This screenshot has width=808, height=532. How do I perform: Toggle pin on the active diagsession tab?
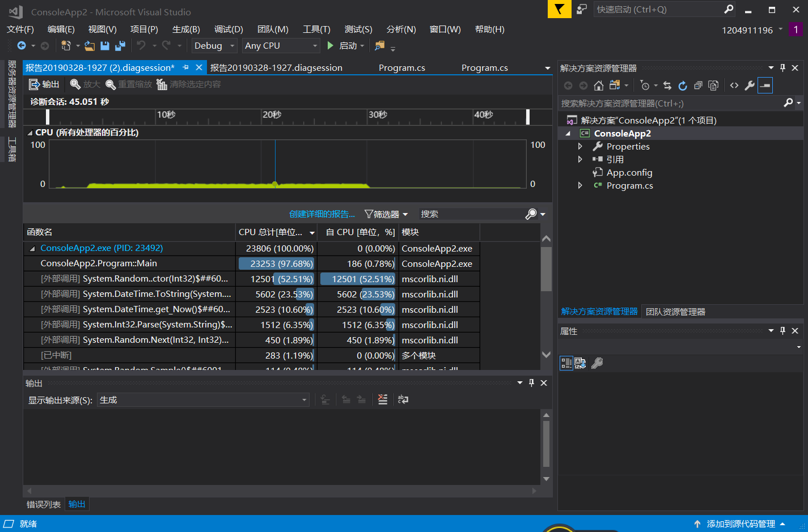pos(185,67)
